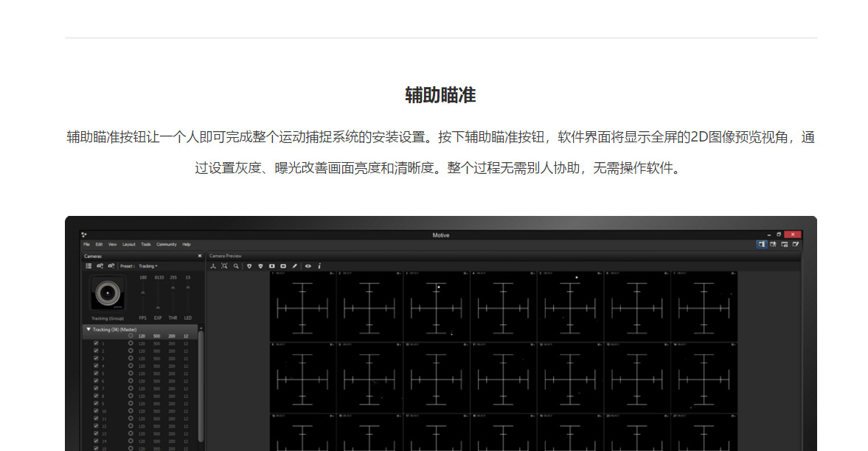This screenshot has height=451, width=868.
Task: Click the camera list scrollbar
Action: click(201, 385)
